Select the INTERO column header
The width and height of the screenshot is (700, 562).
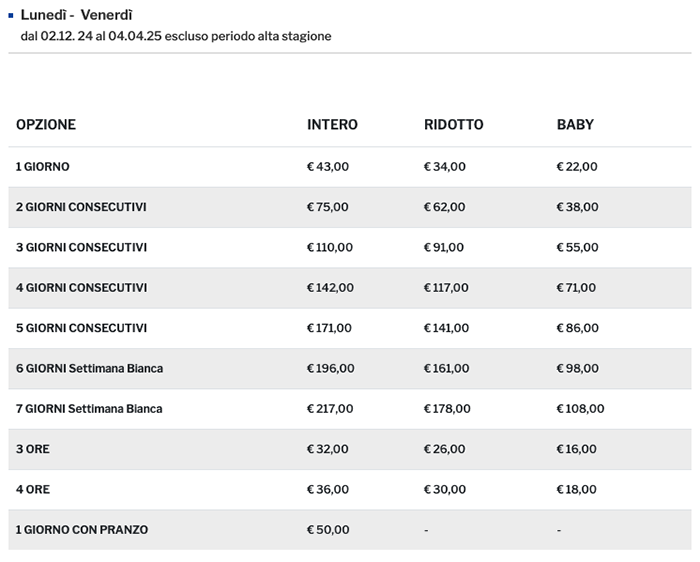pyautogui.click(x=332, y=125)
